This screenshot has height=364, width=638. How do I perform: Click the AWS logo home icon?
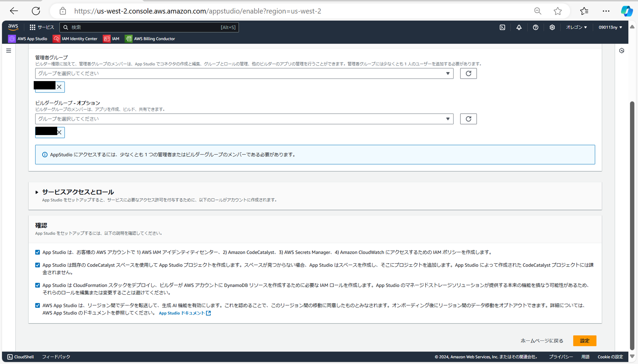(13, 27)
